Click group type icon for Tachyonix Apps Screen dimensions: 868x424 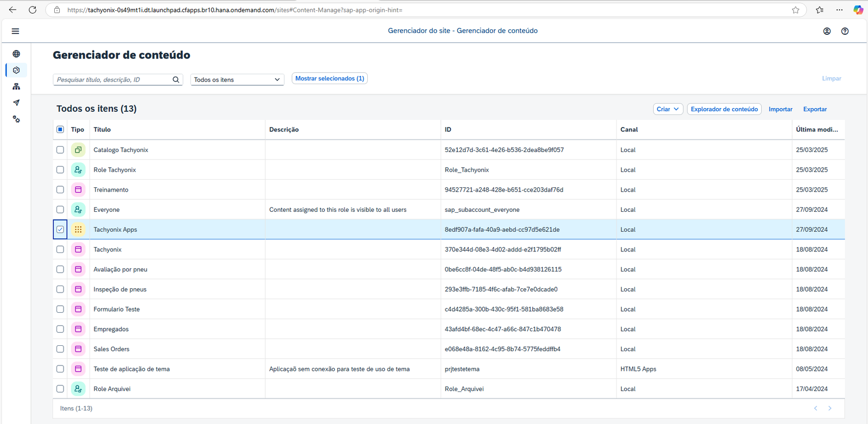click(78, 230)
